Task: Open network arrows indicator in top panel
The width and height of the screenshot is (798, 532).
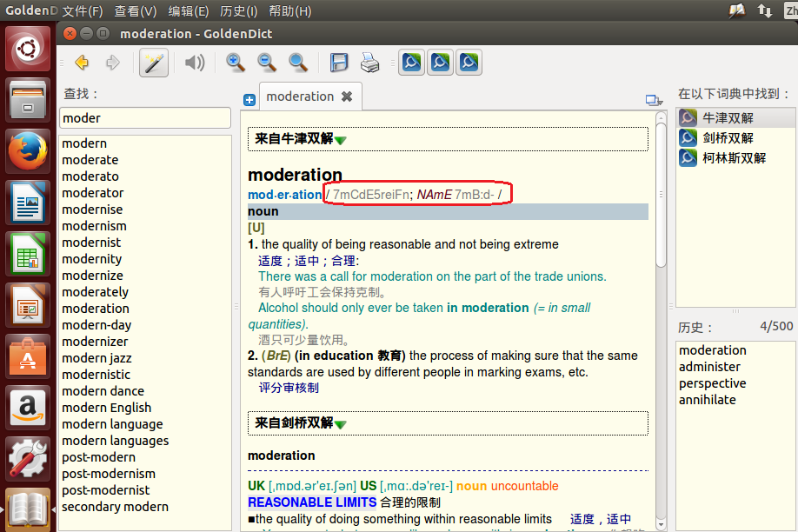Action: point(764,10)
